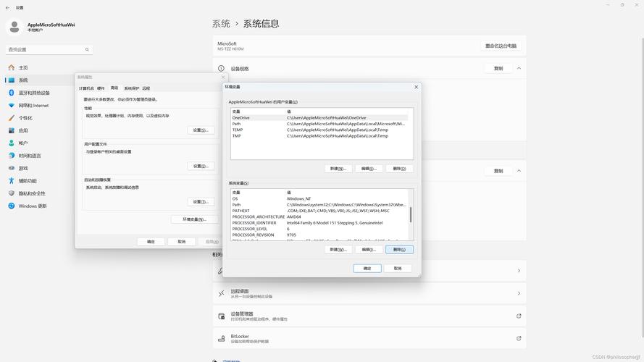644x362 pixels.
Task: Click the magnifier icon in 查找设置 box
Action: pos(87,50)
